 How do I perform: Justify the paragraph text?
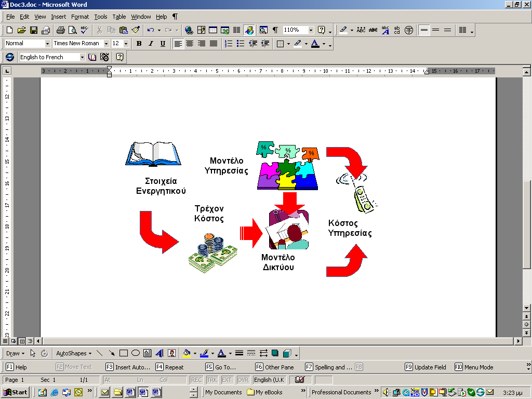pos(214,44)
